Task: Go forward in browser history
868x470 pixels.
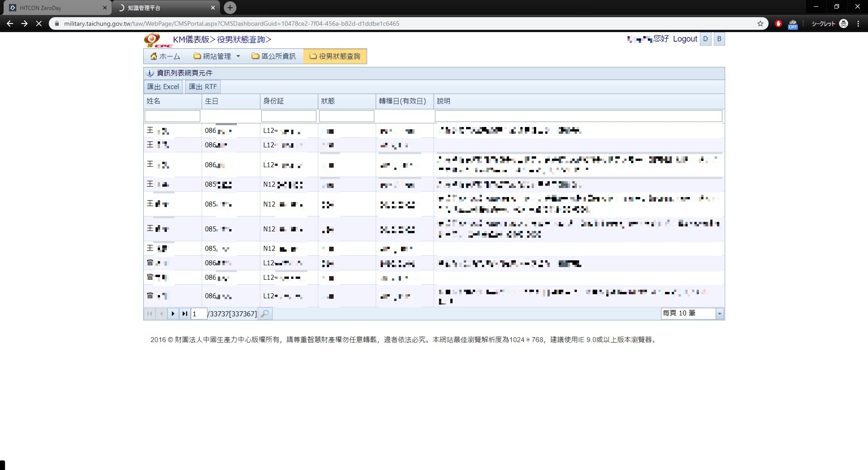Action: 24,23
